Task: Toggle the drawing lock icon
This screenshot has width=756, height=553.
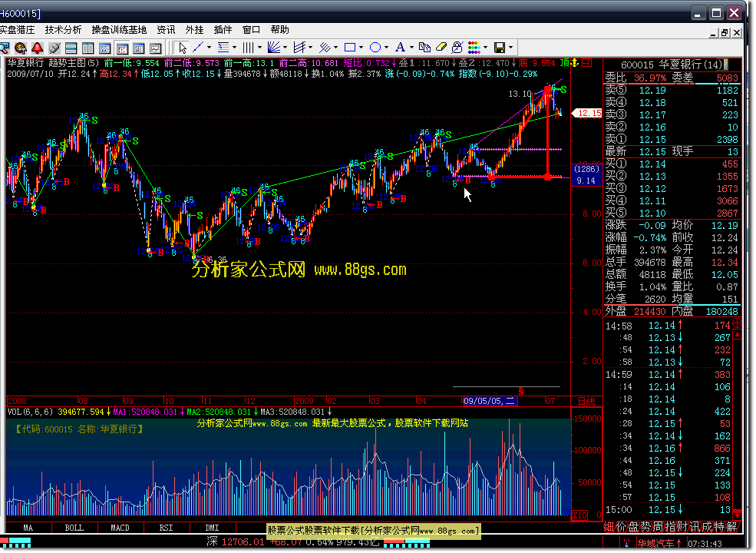Action: (x=457, y=48)
